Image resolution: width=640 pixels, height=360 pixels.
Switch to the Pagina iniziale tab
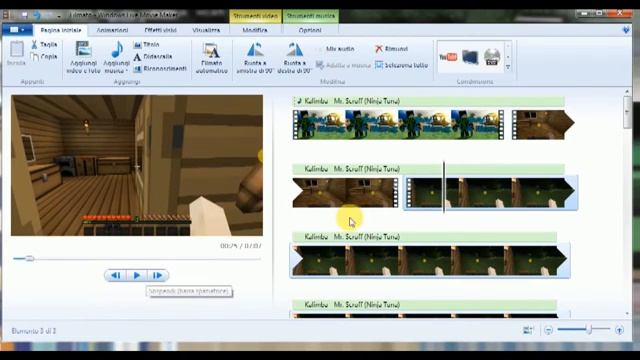tap(61, 30)
